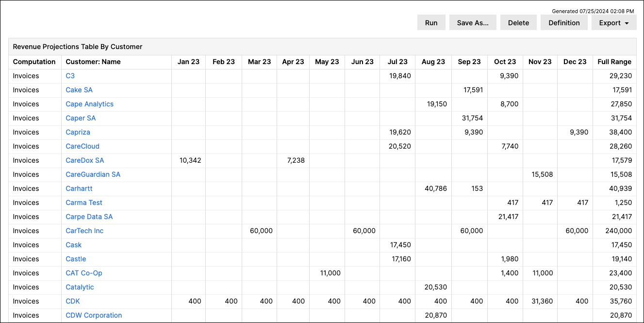The image size is (644, 323).
Task: Click the Jul 23 column header
Action: [x=397, y=62]
